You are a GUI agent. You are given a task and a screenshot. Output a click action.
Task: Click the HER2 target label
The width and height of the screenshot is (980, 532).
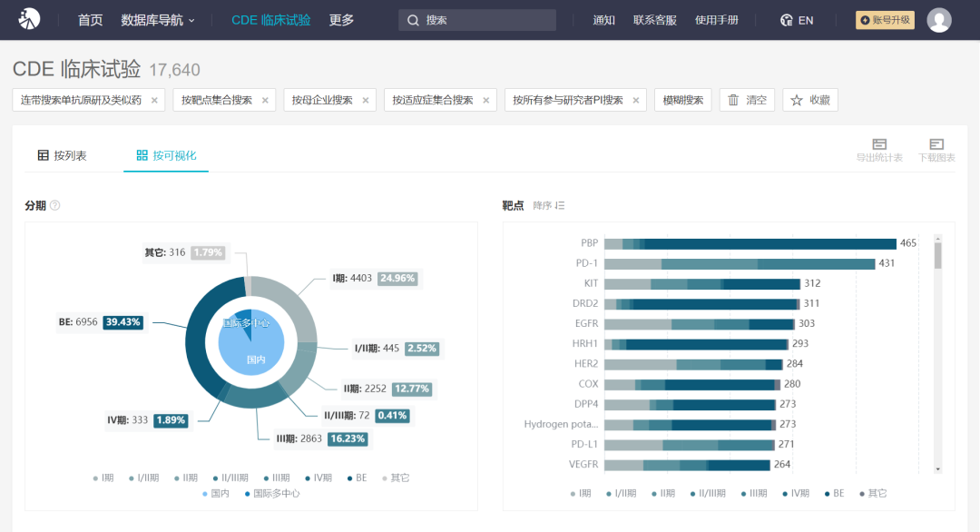(586, 364)
